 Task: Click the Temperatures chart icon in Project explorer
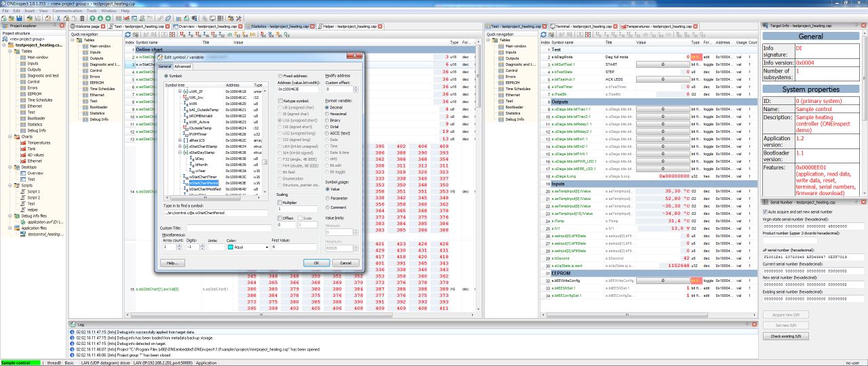23,143
